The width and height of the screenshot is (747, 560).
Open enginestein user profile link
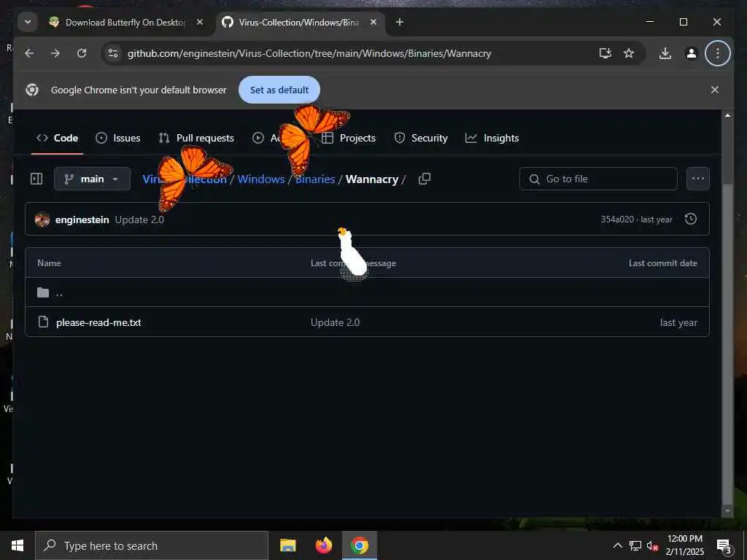click(x=82, y=219)
